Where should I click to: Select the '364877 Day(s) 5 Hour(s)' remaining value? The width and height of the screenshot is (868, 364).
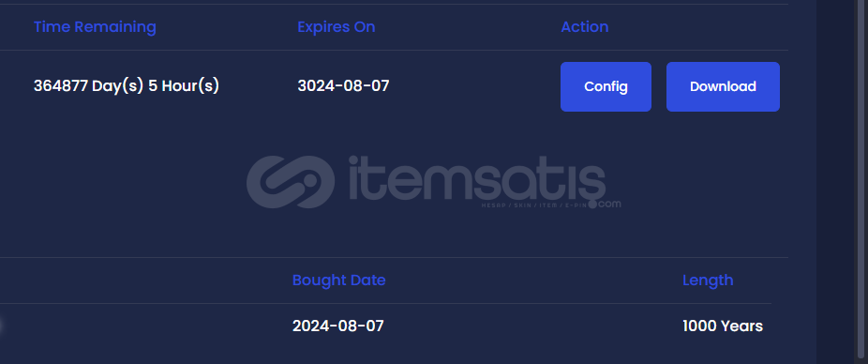(x=127, y=86)
